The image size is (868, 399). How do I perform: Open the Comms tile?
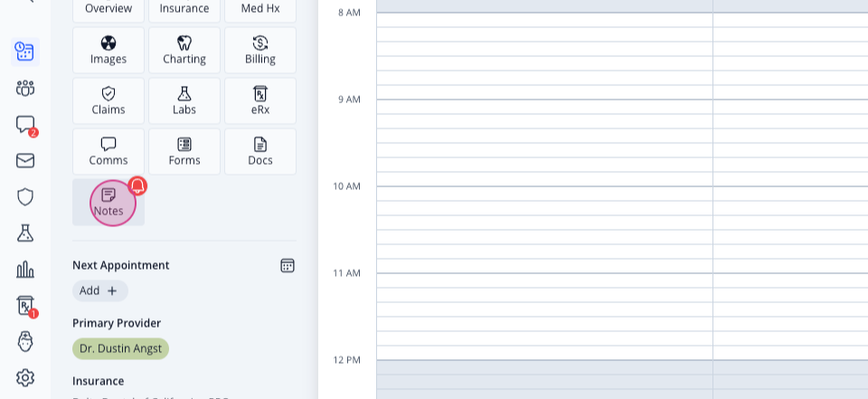pyautogui.click(x=108, y=151)
